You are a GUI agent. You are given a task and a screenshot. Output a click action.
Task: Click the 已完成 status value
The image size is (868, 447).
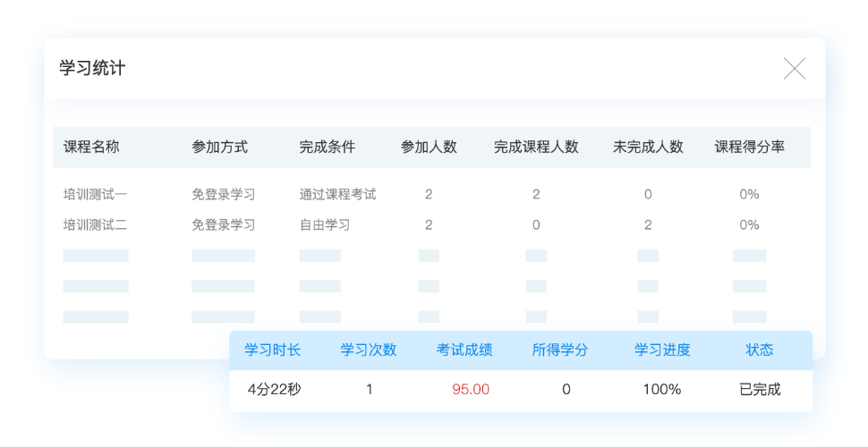coord(760,390)
